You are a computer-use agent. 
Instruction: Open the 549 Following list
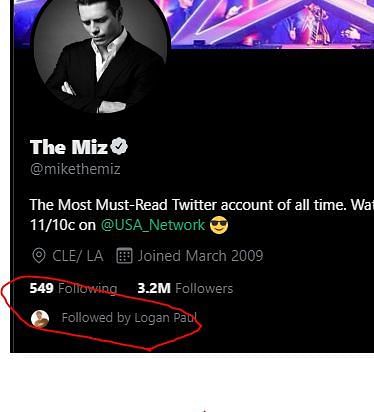tap(73, 288)
